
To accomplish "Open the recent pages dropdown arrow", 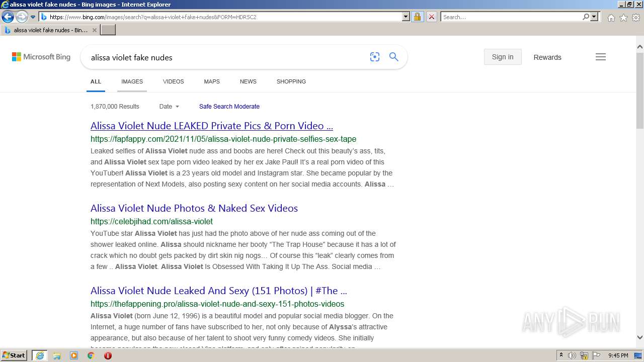I will click(x=33, y=17).
